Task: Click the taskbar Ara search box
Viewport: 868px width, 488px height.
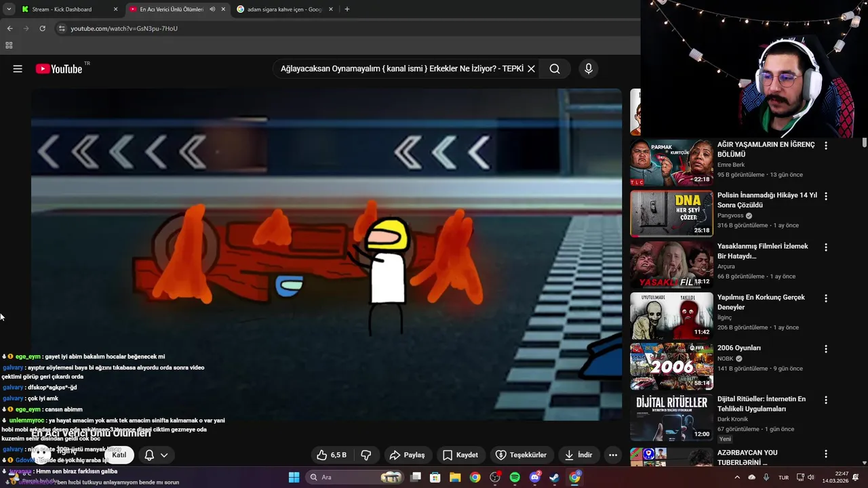Action: [355, 477]
